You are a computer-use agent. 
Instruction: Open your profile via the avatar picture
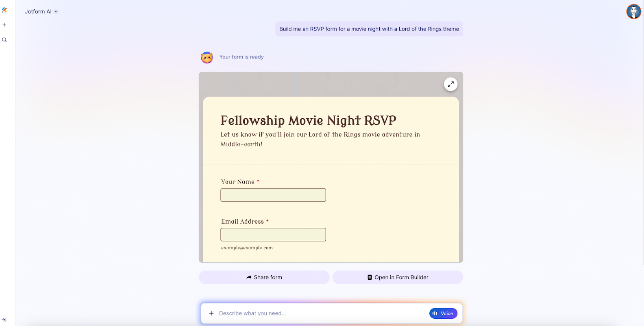pos(633,11)
